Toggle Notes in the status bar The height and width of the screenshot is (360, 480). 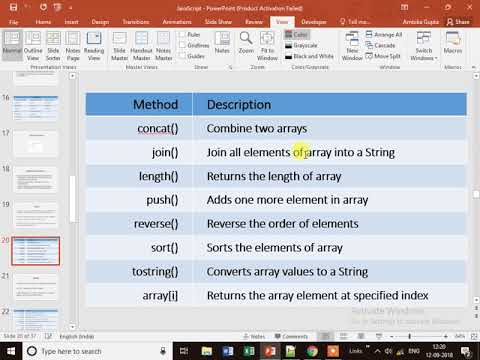click(254, 336)
